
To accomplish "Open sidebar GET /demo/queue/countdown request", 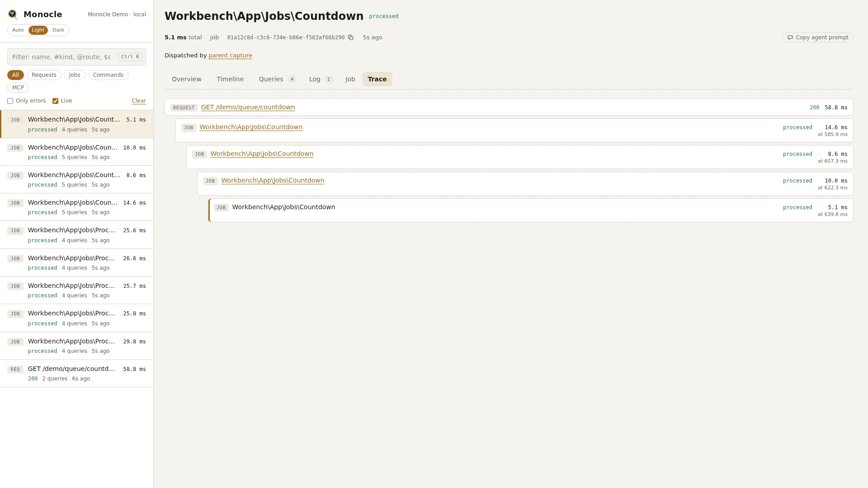I will [x=76, y=373].
